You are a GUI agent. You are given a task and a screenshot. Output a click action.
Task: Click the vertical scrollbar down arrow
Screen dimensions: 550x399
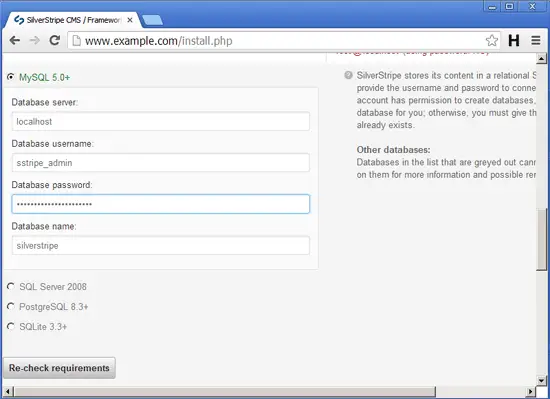point(541,380)
